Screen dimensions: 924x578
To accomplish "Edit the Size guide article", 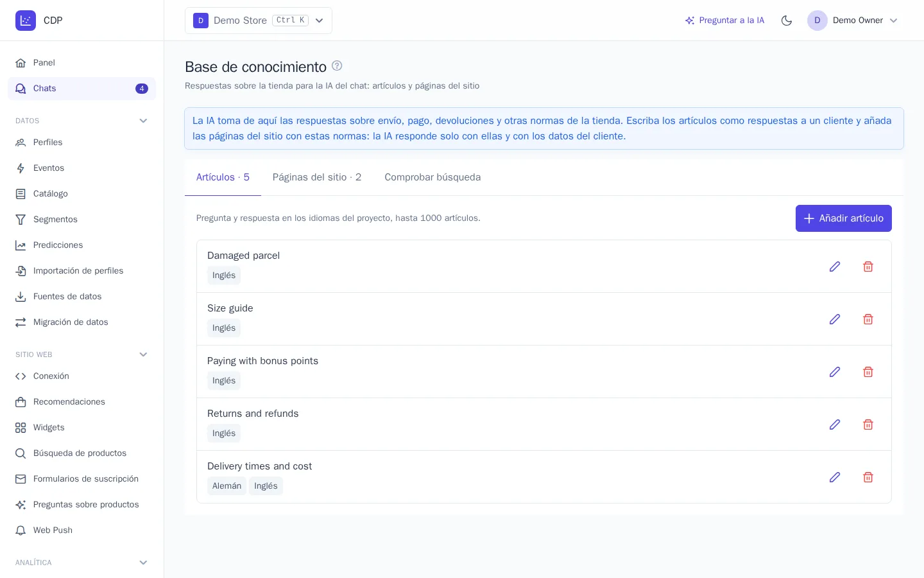I will coord(835,319).
